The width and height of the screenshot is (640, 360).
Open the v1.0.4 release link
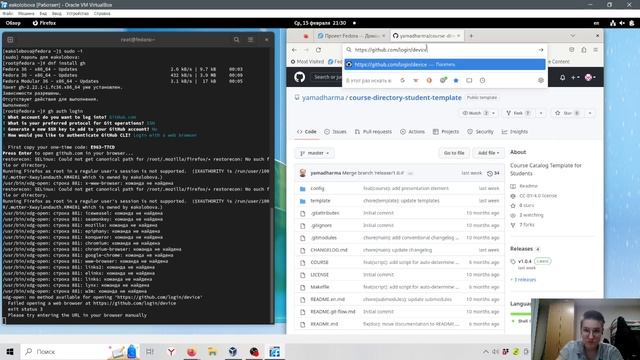pyautogui.click(x=524, y=261)
